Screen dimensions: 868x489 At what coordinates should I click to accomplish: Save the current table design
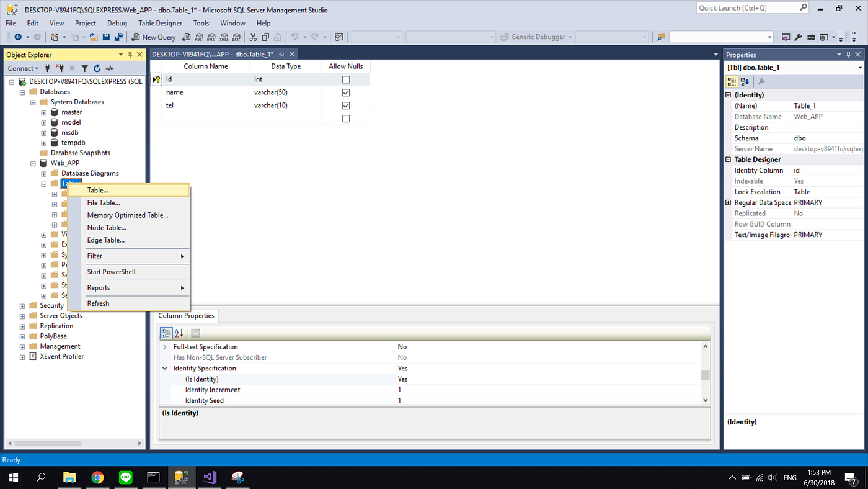(106, 37)
